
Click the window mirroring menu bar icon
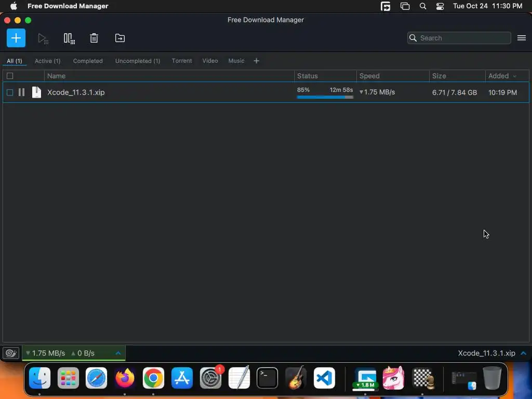click(x=405, y=6)
